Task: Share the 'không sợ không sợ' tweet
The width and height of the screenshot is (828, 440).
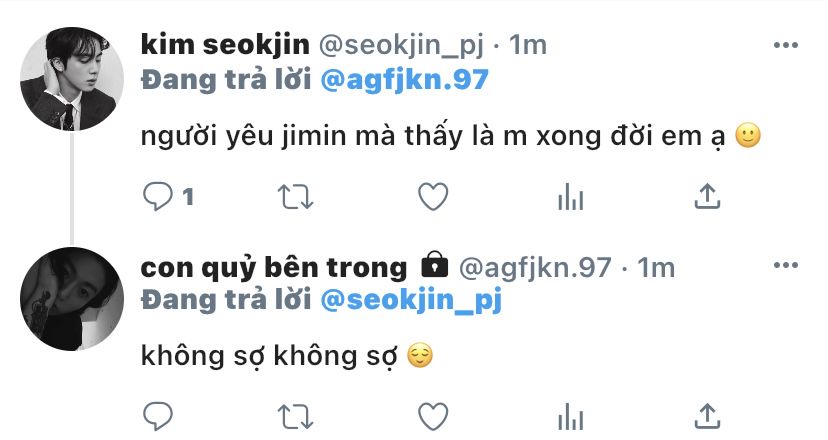Action: (707, 416)
